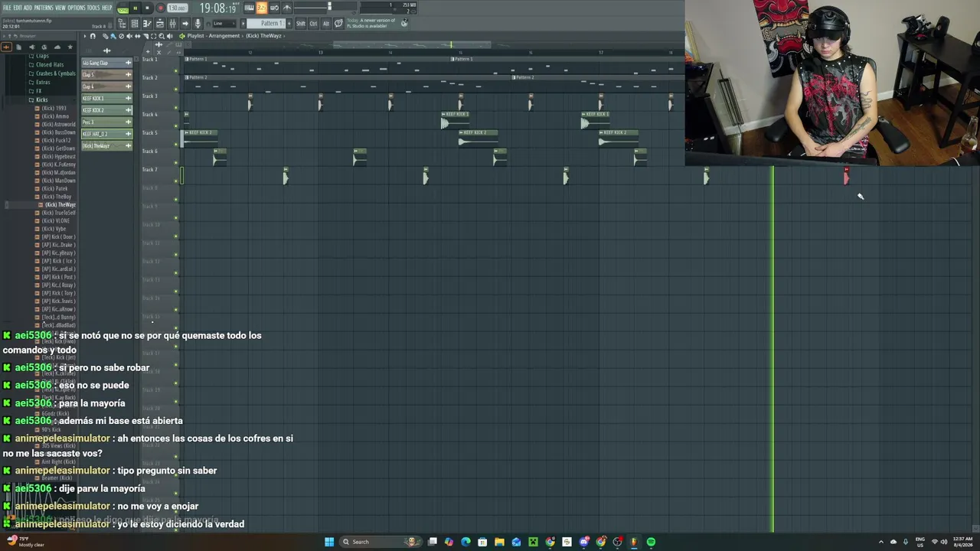The width and height of the screenshot is (980, 551).
Task: Select Perc 3 in the picker
Action: 106,122
